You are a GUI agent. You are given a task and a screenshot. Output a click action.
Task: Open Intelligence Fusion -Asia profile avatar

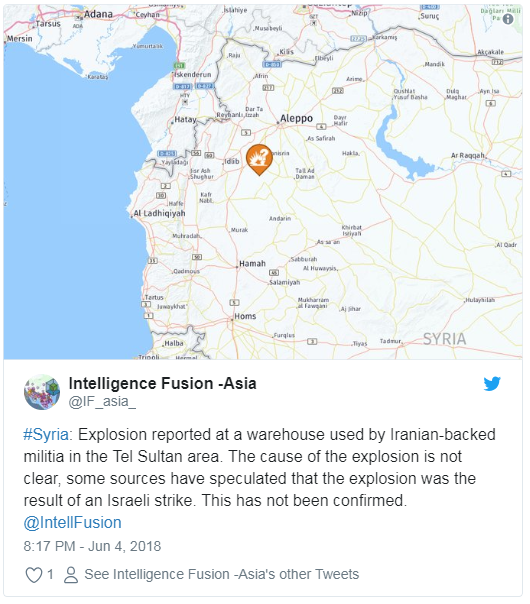[x=42, y=392]
